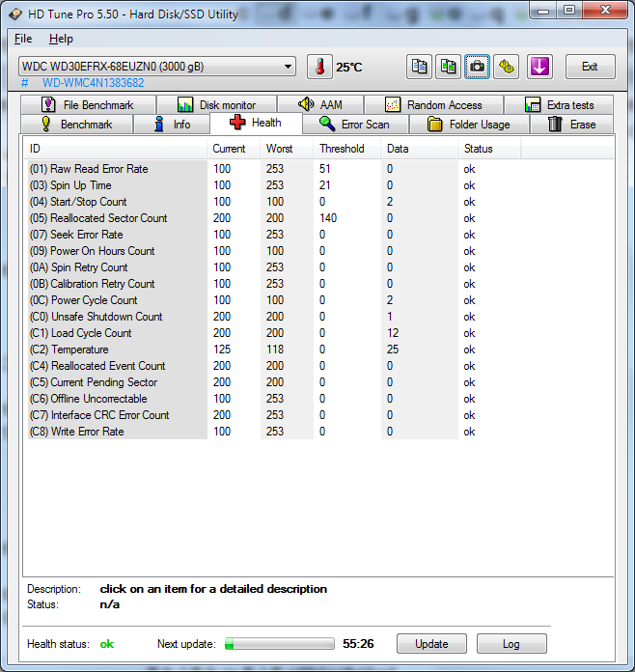Screen dimensions: 635x672
Task: Click the HD Tune Pro title bar icon
Action: (x=15, y=14)
